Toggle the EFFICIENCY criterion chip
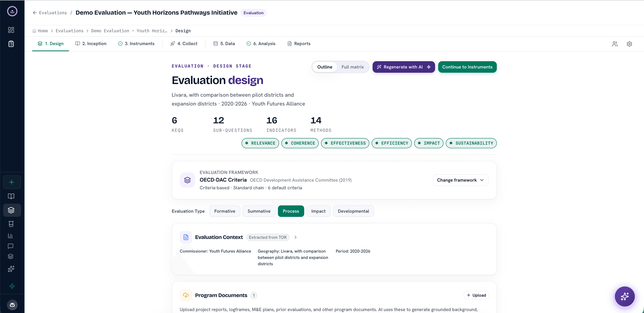Viewport: 644px width, 313px height. [x=392, y=143]
